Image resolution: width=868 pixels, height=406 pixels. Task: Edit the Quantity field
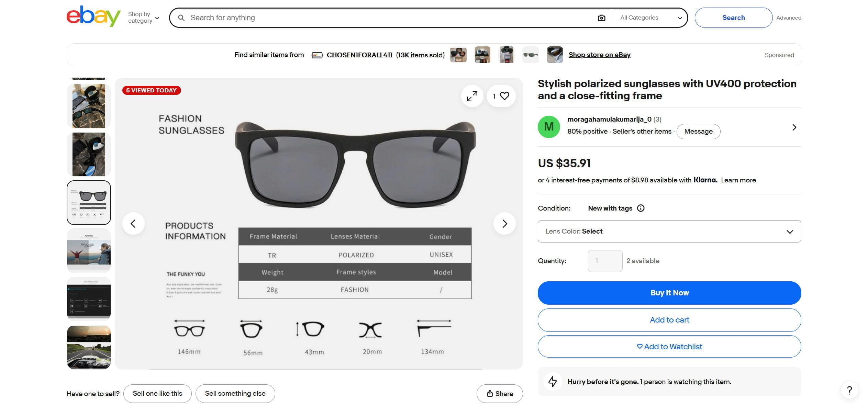tap(605, 261)
